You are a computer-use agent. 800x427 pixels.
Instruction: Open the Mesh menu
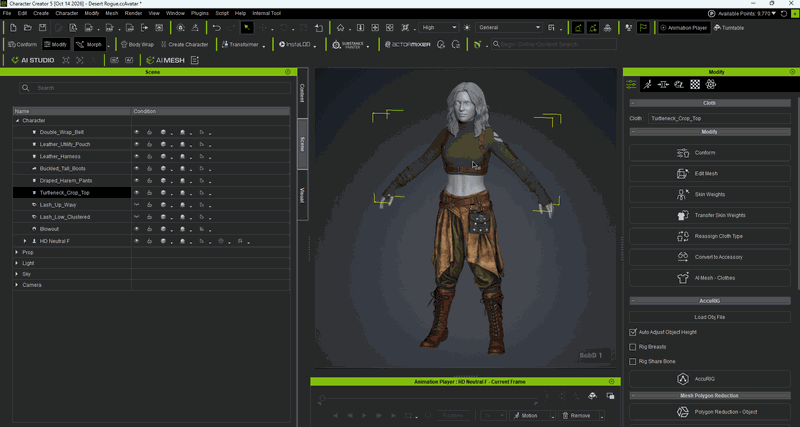tap(111, 13)
